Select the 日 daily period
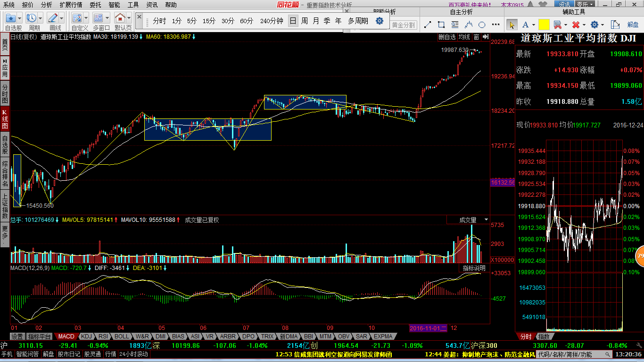The height and width of the screenshot is (362, 644). pos(293,21)
